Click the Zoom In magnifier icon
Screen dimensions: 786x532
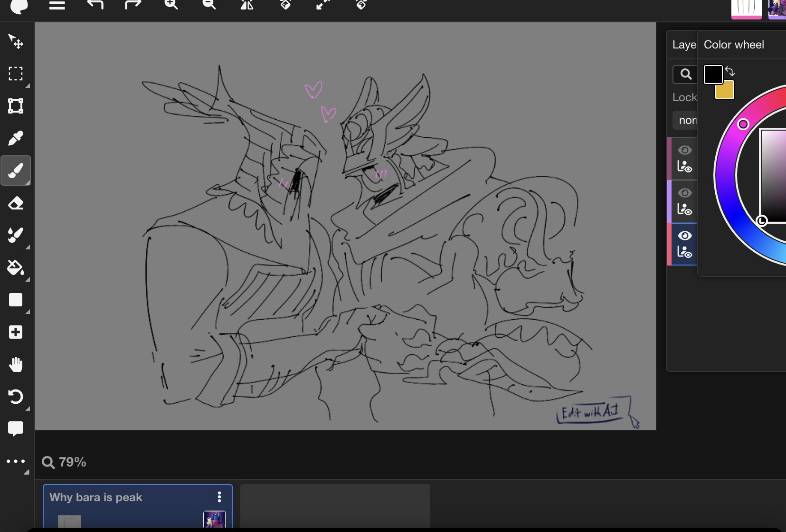[x=171, y=5]
